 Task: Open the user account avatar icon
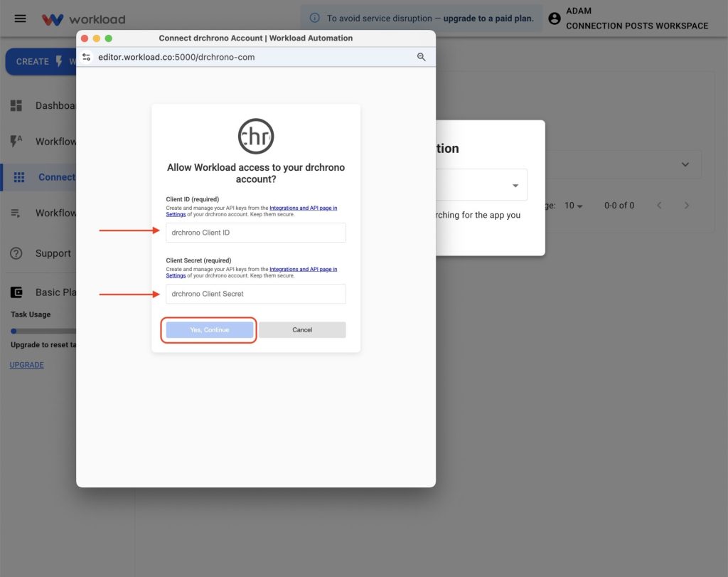(555, 18)
